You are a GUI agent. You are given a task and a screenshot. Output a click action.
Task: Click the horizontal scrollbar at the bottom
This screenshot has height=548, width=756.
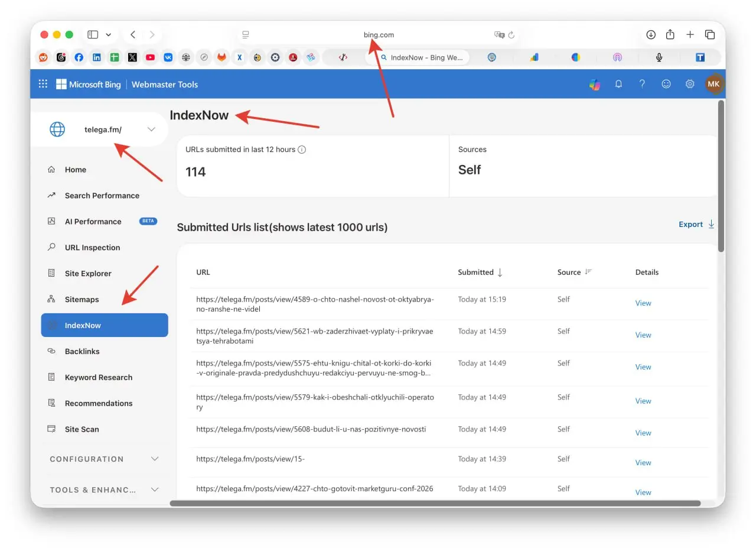(x=435, y=504)
